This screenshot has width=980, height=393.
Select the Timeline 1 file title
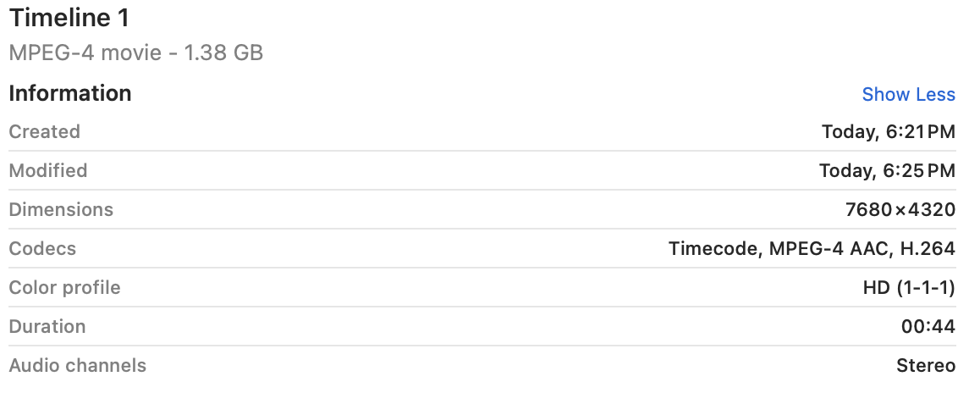click(x=69, y=18)
